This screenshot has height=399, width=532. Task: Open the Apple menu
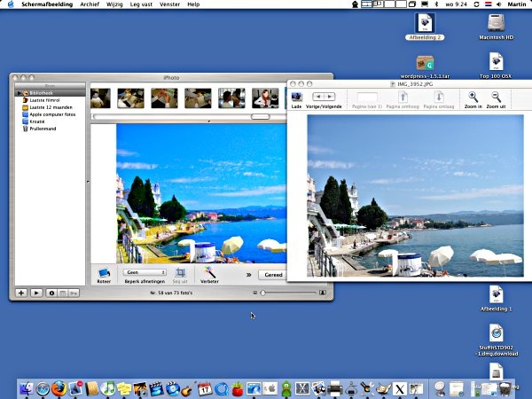click(x=11, y=4)
